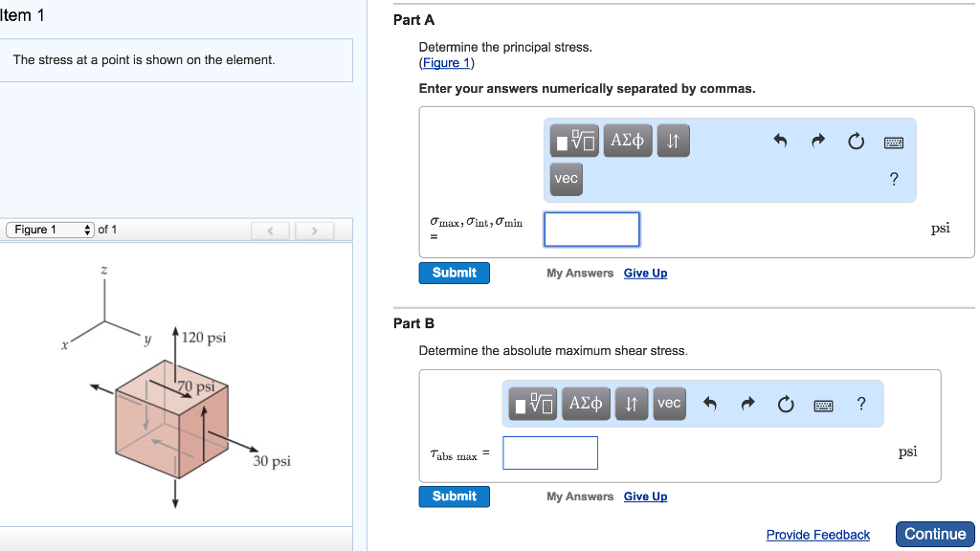Open the Figure 1 selector dropdown
Screen dimensions: 980x551
point(46,230)
